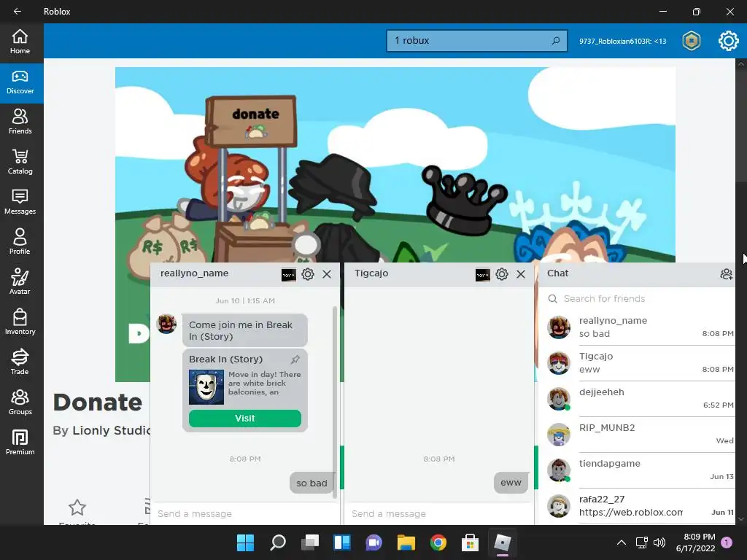Click reallyno_name message field
The image size is (747, 560).
tap(245, 514)
